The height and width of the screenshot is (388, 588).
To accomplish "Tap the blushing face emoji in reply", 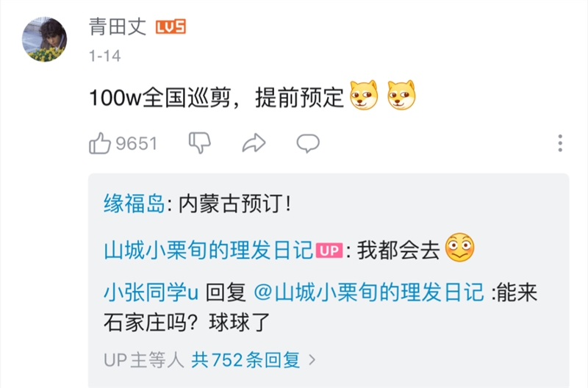I will click(x=459, y=248).
